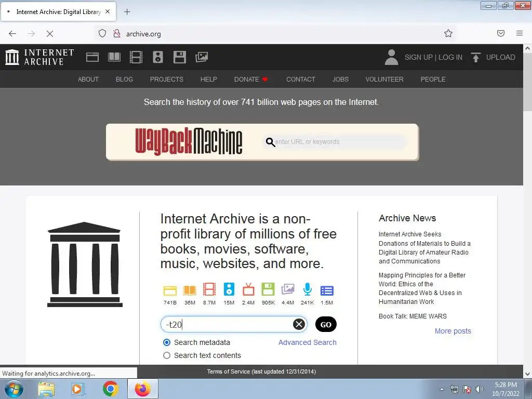Open the Web collection icon in top navigation bar

point(92,57)
